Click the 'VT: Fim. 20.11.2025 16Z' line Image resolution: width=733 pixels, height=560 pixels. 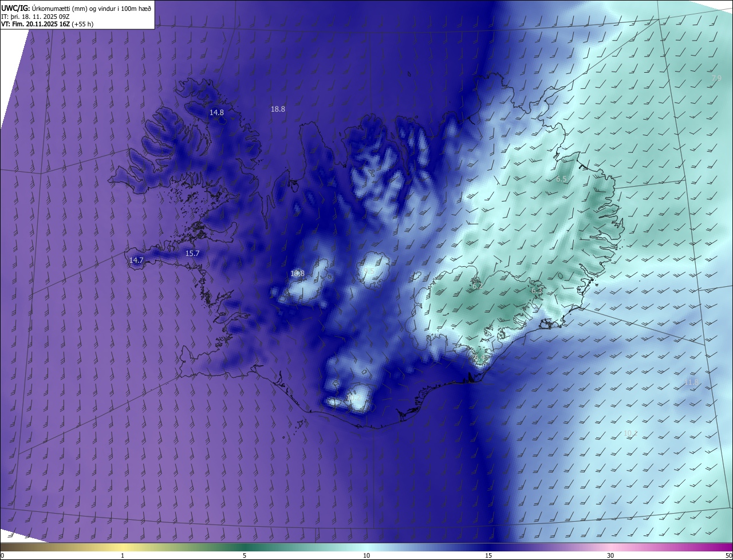(47, 24)
